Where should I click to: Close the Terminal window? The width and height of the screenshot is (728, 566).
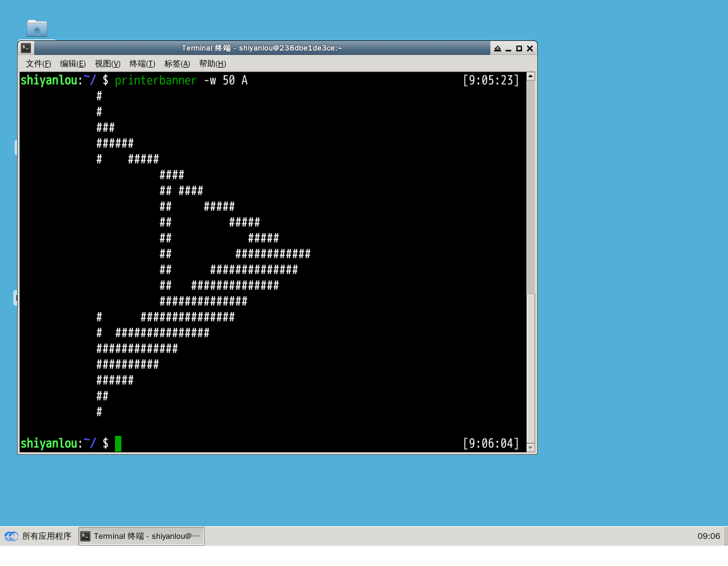pos(530,49)
